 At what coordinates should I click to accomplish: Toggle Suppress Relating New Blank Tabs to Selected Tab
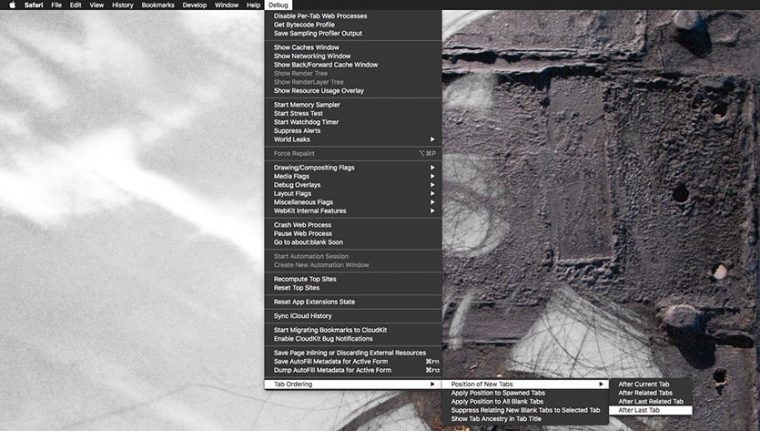click(x=525, y=410)
